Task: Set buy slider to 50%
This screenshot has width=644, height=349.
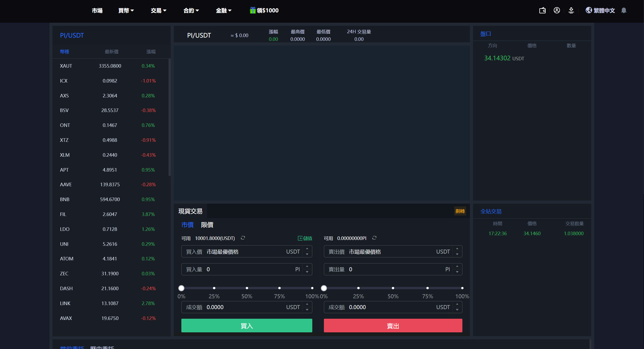Action: pos(247,288)
